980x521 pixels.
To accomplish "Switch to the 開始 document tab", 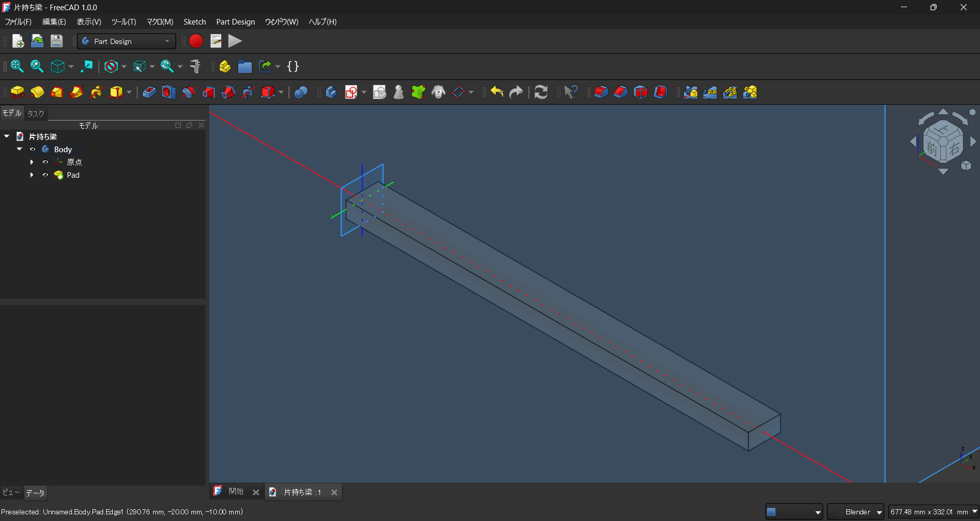I will 235,492.
